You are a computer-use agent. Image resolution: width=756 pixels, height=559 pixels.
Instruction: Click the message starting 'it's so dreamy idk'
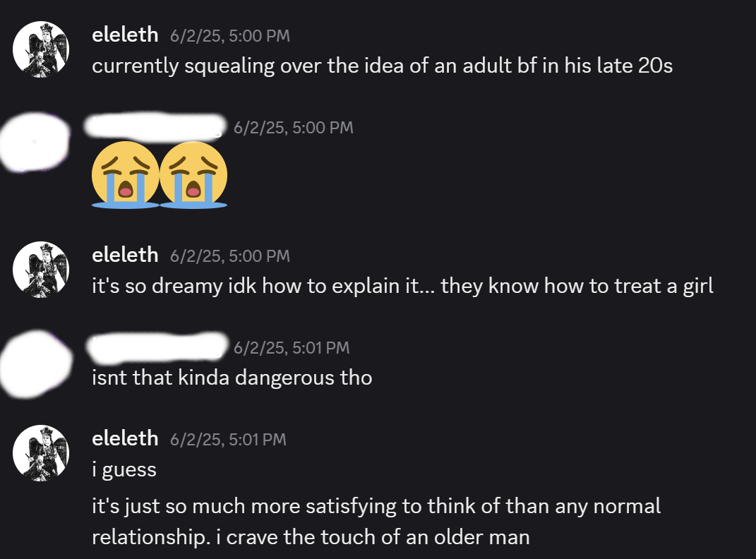[x=402, y=286]
